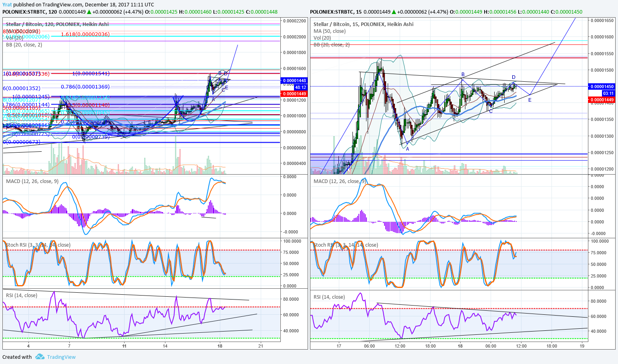
Task: Click date 21 on the left time axis
Action: point(261,346)
